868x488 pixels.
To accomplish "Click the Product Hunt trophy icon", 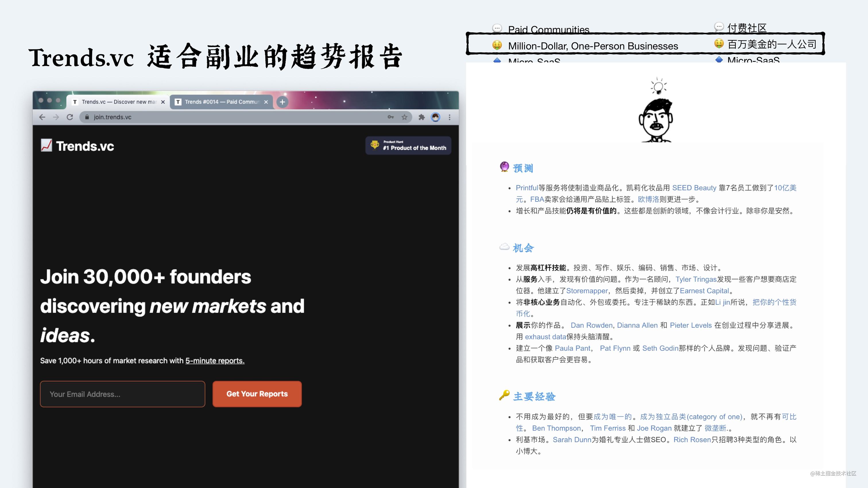I will (374, 145).
